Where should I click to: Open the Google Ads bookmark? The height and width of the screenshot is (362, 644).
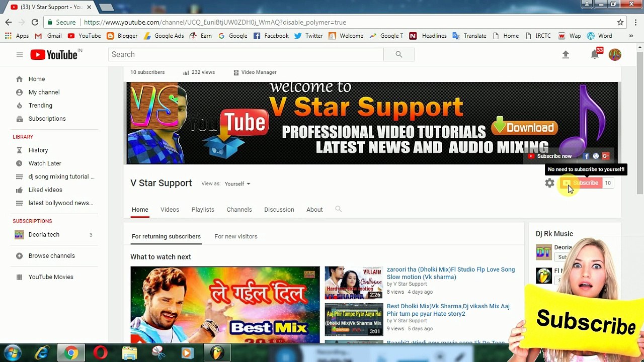(164, 36)
